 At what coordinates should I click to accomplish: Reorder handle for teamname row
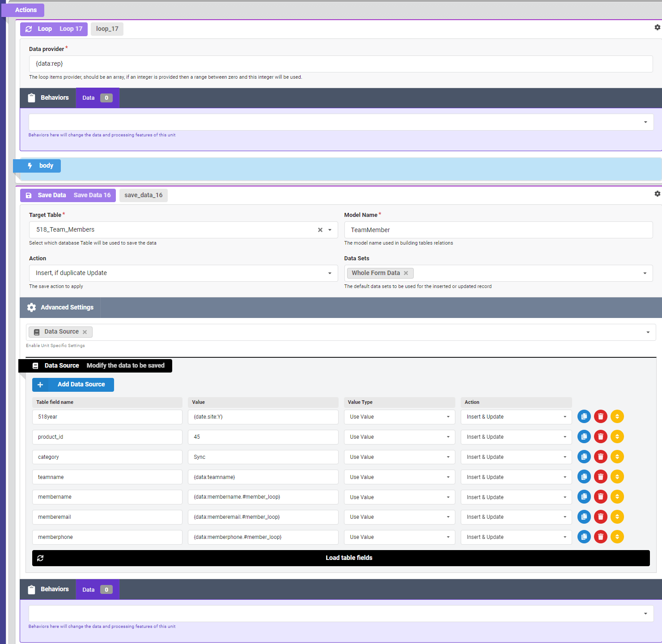pos(617,477)
